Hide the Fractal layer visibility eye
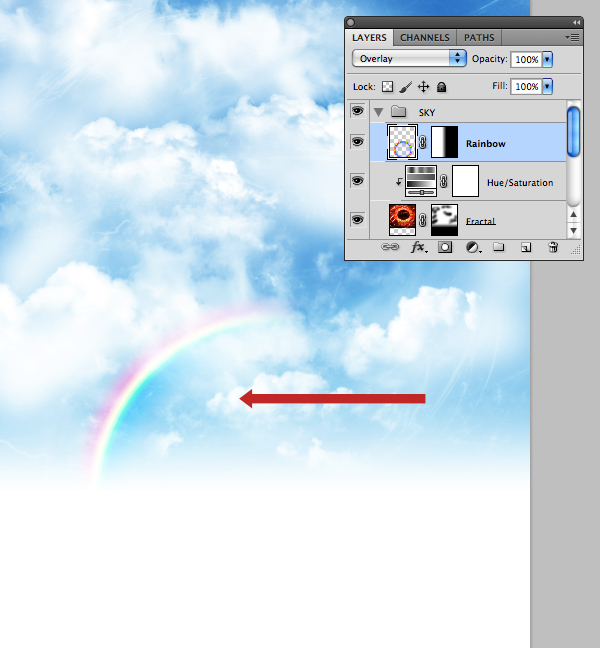 tap(357, 219)
